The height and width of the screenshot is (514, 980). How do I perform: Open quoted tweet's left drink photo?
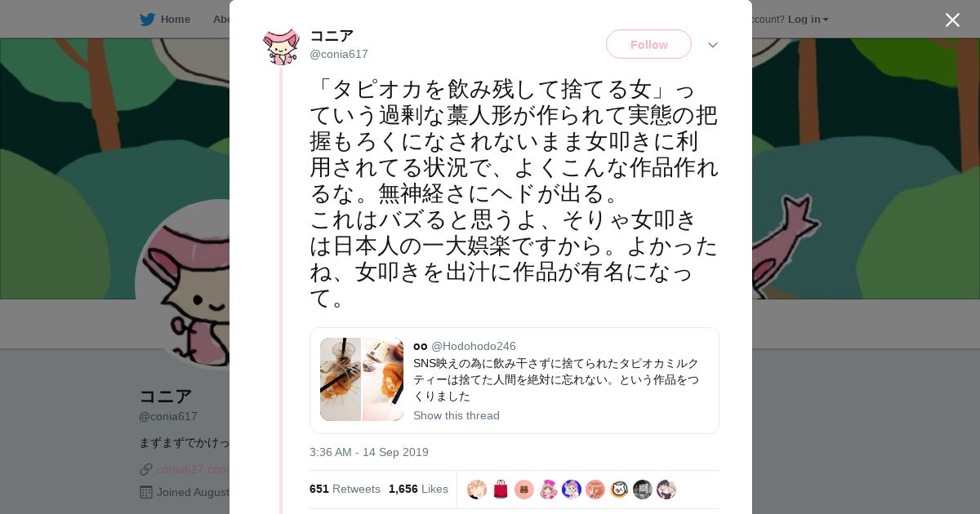pyautogui.click(x=341, y=379)
